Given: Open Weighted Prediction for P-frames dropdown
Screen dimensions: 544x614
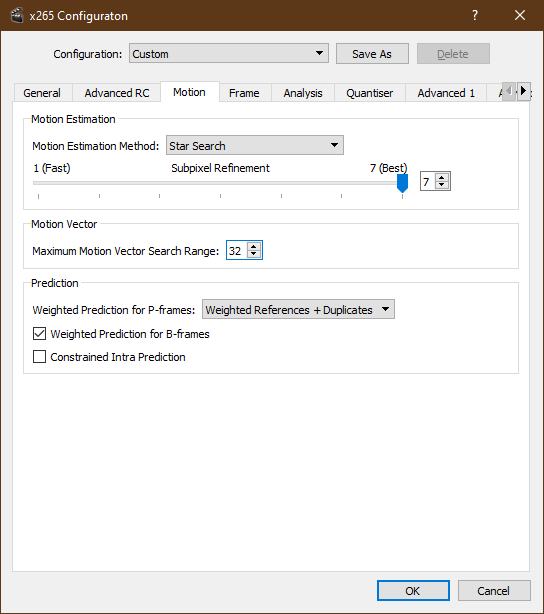Looking at the screenshot, I should [298, 310].
